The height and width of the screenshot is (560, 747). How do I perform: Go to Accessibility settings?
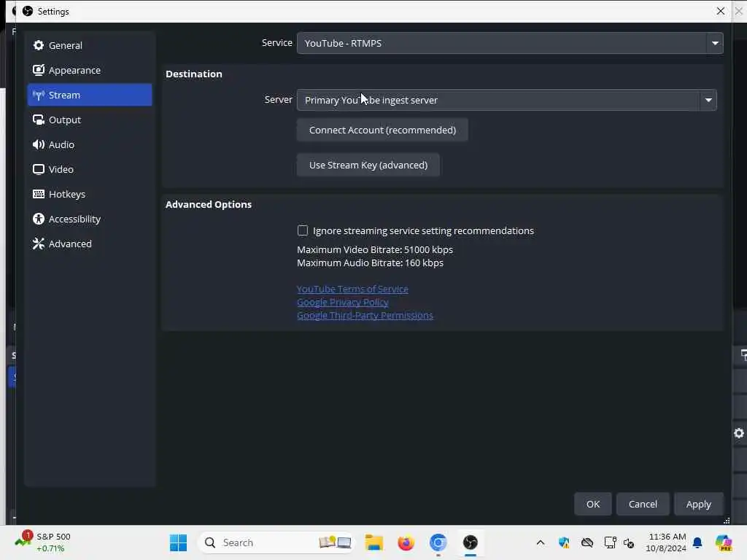click(90, 219)
